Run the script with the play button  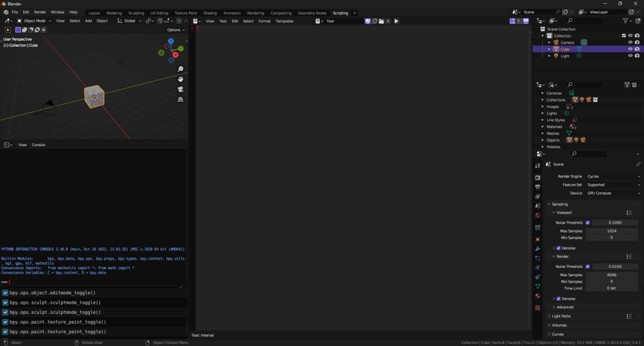click(397, 21)
